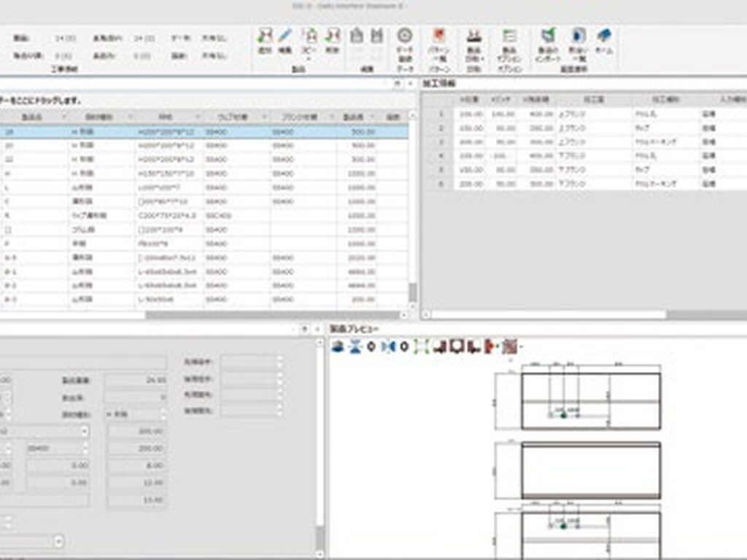The width and height of the screenshot is (747, 560).
Task: Click the product print ribbon icon
Action: [473, 36]
